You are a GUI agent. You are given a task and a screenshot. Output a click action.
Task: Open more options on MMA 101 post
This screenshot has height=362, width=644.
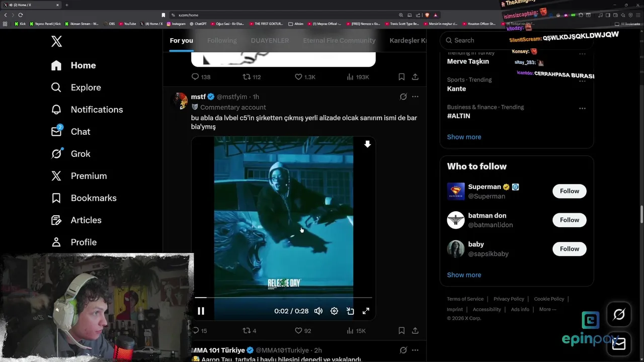click(x=415, y=350)
